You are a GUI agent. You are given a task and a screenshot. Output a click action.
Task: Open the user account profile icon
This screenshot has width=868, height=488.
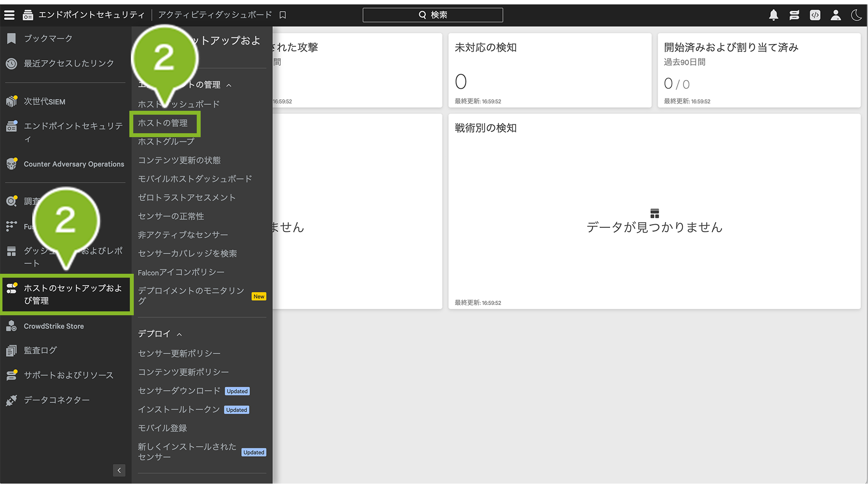point(836,15)
